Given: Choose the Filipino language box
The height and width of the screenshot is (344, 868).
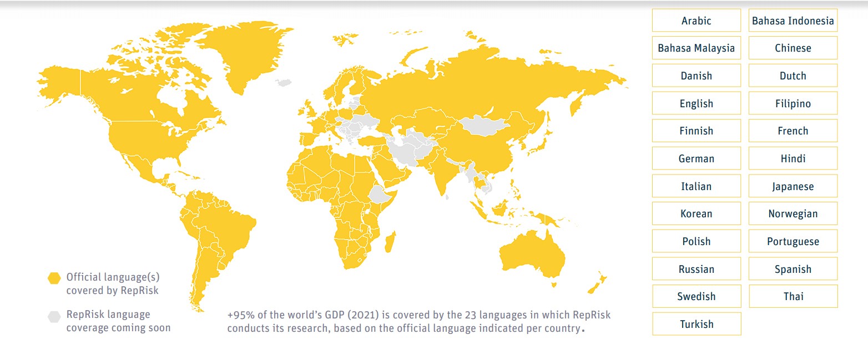Looking at the screenshot, I should click(793, 103).
